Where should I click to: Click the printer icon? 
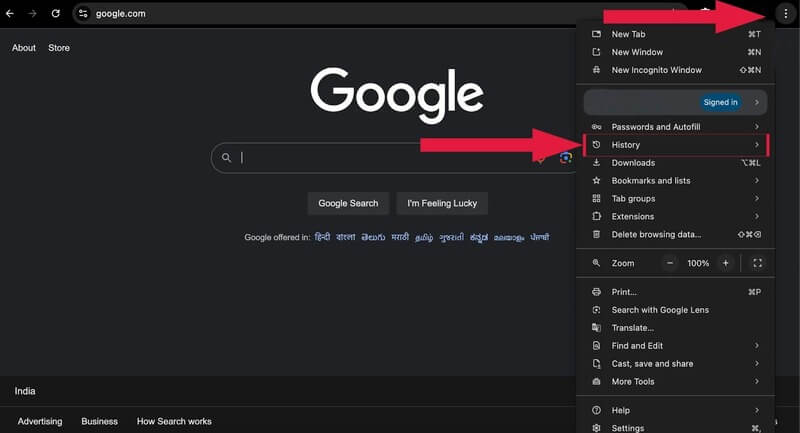(x=596, y=292)
